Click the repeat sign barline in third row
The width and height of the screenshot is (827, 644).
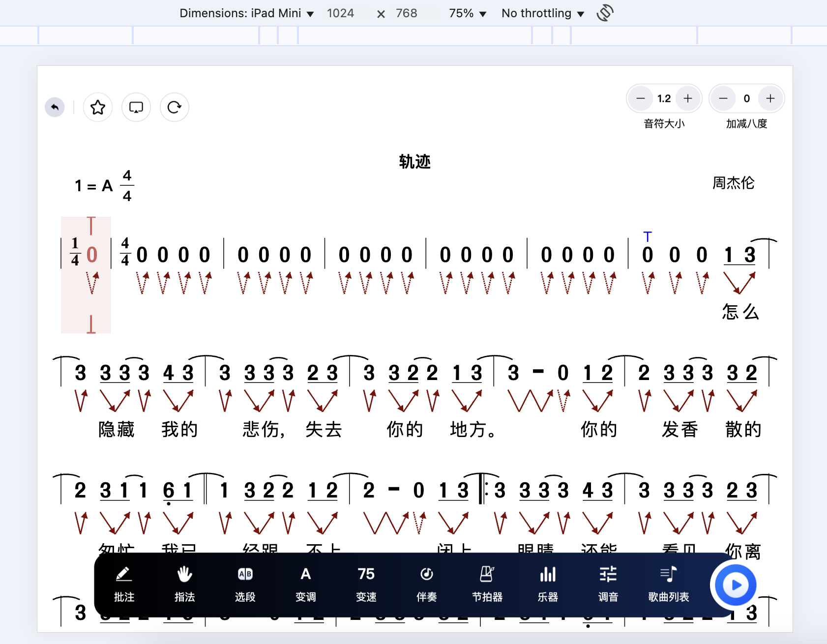[483, 489]
